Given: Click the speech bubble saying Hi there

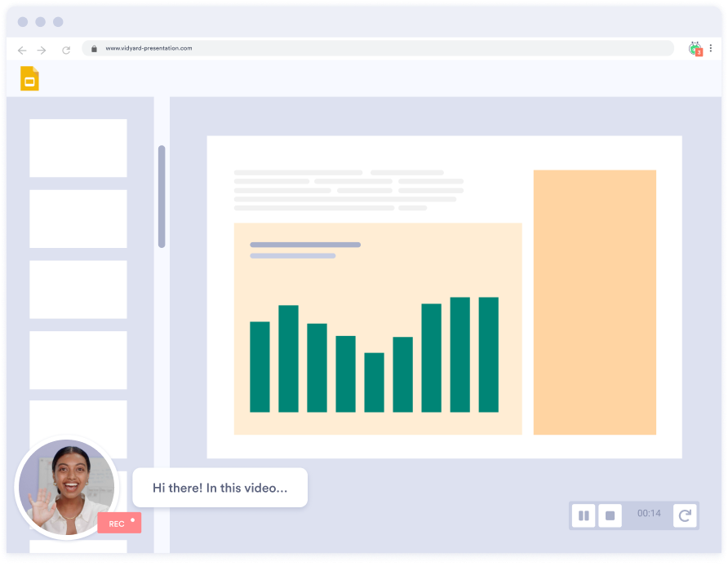Looking at the screenshot, I should pos(219,487).
